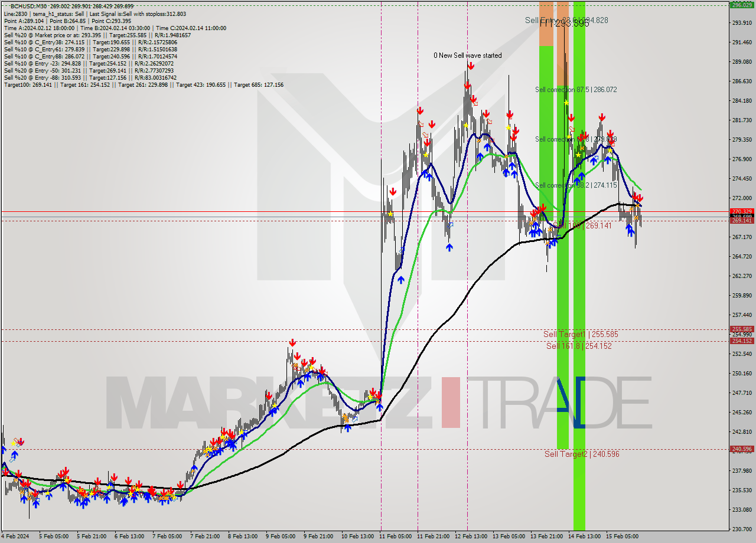This screenshot has width=756, height=543.
Task: Click the 264.720 price scale value
Action: (x=742, y=256)
